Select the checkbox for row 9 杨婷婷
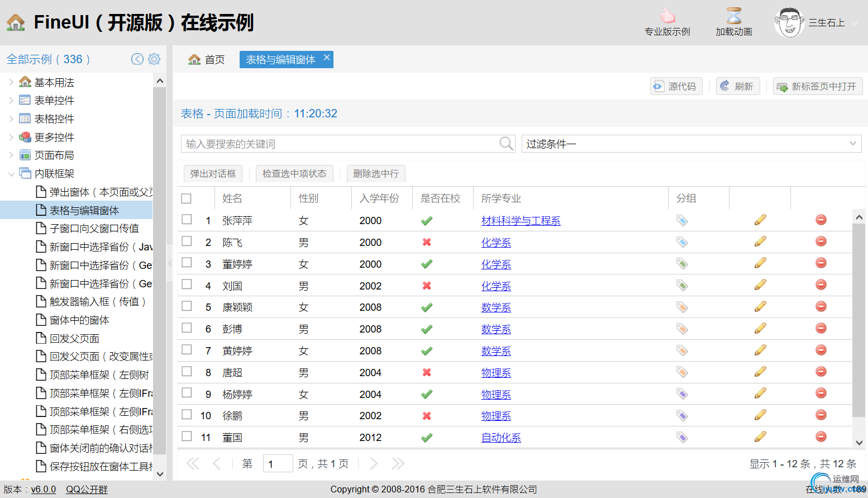The height and width of the screenshot is (498, 868). click(x=187, y=393)
